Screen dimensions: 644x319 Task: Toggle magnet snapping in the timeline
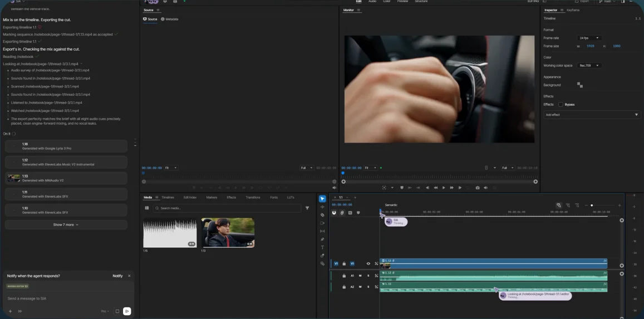(334, 213)
